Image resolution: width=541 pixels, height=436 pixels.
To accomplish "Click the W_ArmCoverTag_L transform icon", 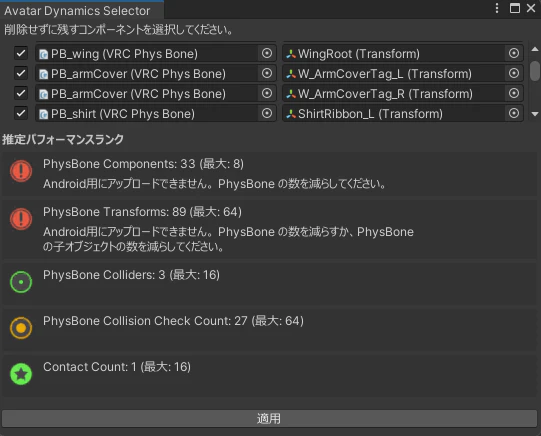I will pos(291,74).
